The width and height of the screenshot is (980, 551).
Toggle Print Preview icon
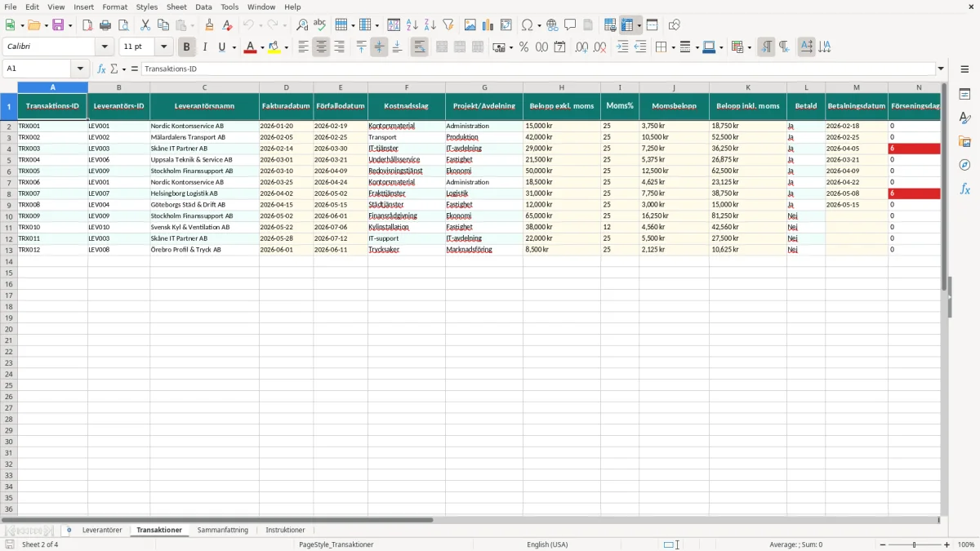click(x=123, y=25)
